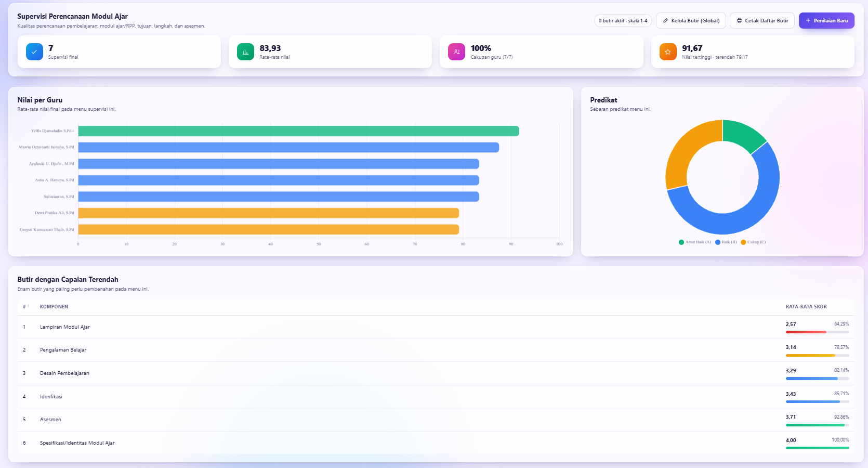The height and width of the screenshot is (468, 868).
Task: Click the green bar for Yelfis Djamaludin
Action: click(298, 131)
